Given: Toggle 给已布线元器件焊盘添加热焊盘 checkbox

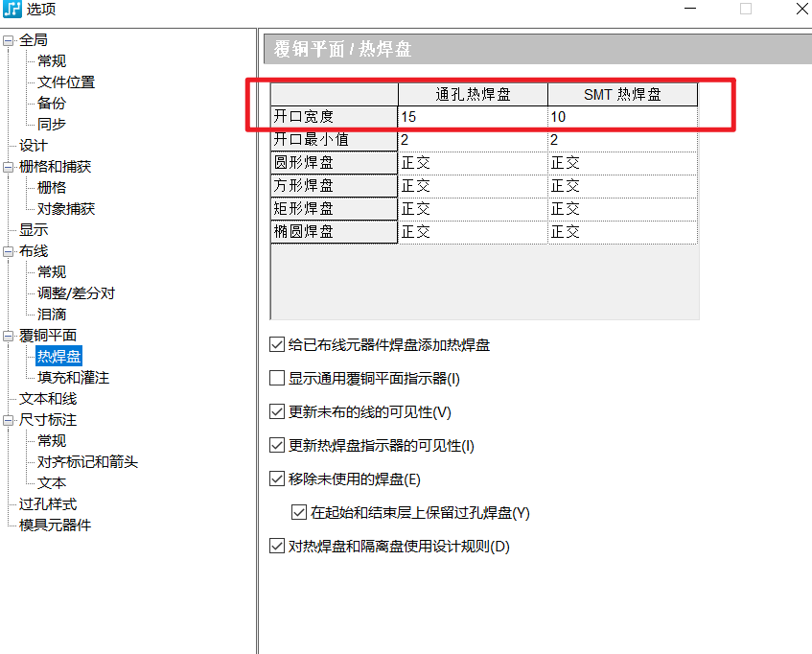Looking at the screenshot, I should (277, 345).
